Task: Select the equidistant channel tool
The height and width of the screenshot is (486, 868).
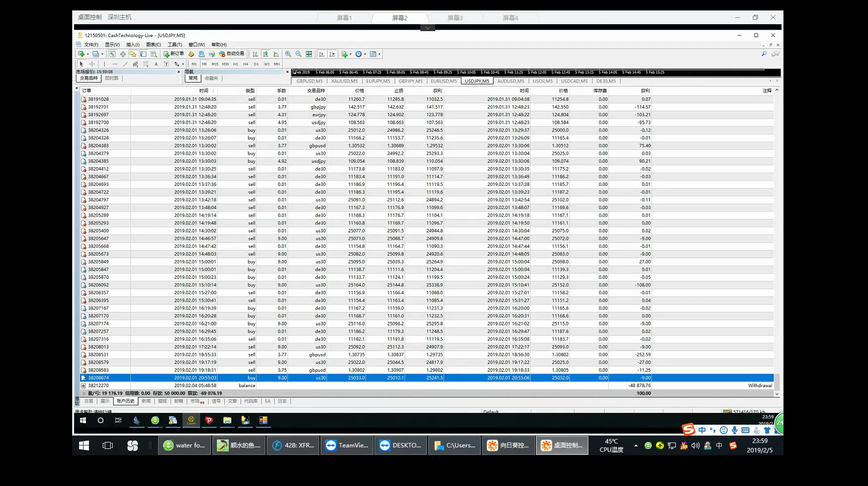Action: tap(135, 64)
